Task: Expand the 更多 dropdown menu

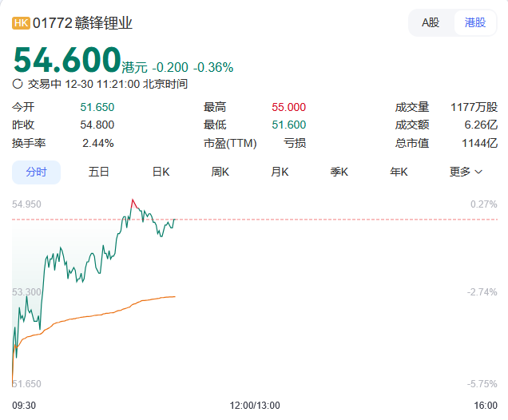Action: (x=466, y=172)
